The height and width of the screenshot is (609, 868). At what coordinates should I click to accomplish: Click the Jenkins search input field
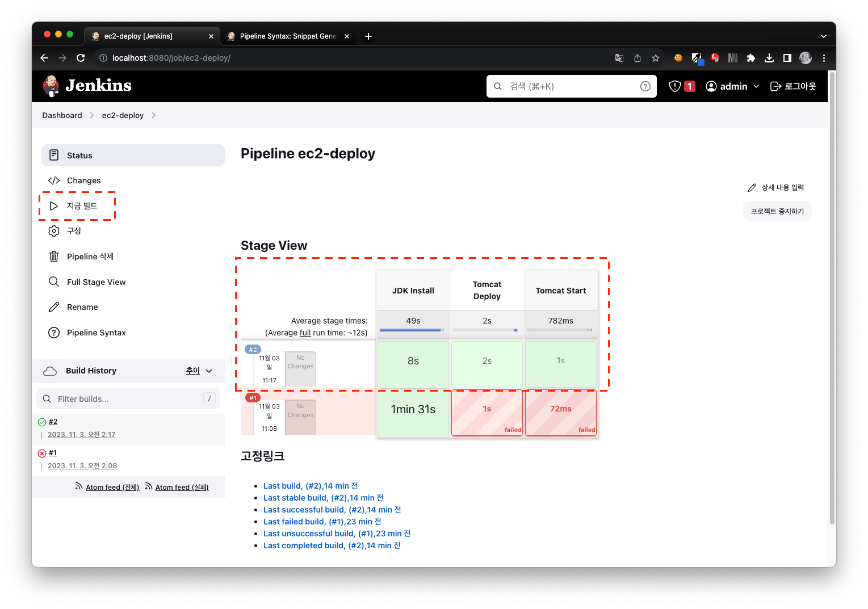572,86
